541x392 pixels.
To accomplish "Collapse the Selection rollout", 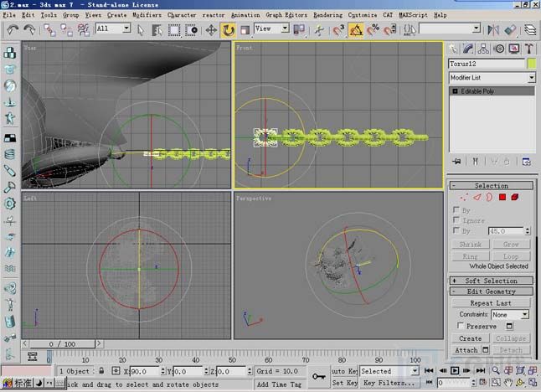I will [492, 186].
